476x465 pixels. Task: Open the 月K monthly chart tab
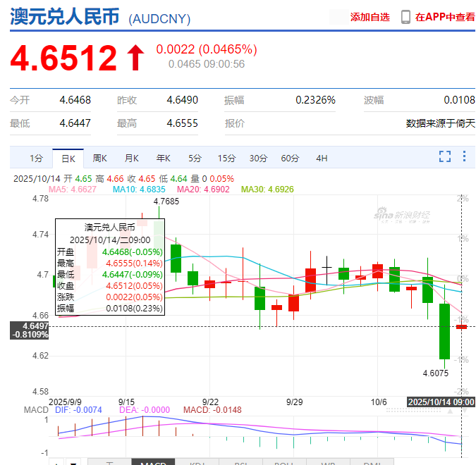(x=132, y=158)
